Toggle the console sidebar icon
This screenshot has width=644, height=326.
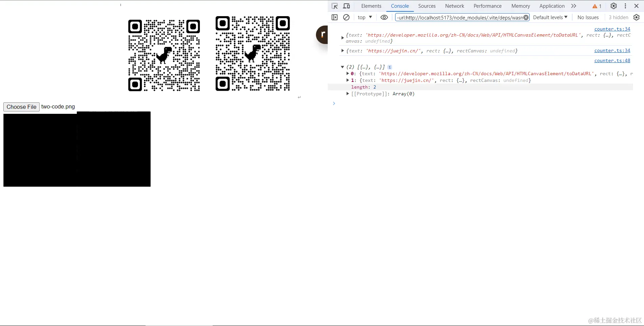(334, 17)
